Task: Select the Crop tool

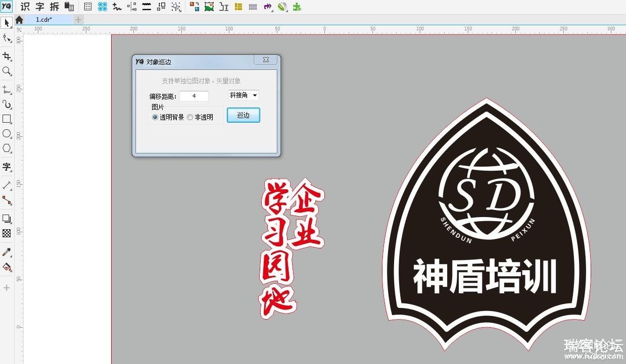Action: click(7, 56)
